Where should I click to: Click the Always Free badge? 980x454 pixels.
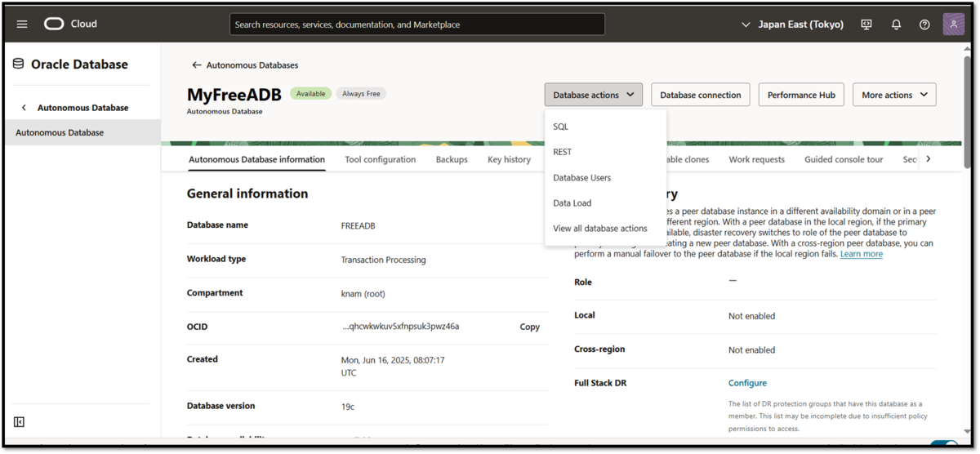point(361,94)
